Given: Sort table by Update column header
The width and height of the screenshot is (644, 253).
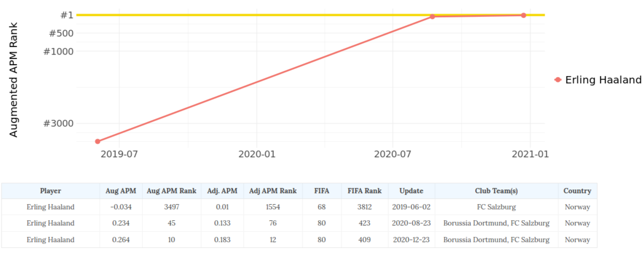Looking at the screenshot, I should (x=412, y=191).
